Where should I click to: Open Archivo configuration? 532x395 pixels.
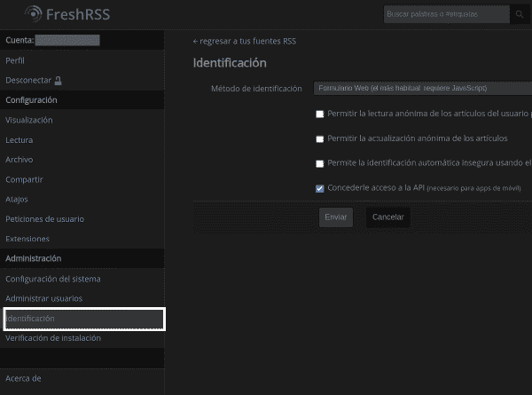point(20,160)
